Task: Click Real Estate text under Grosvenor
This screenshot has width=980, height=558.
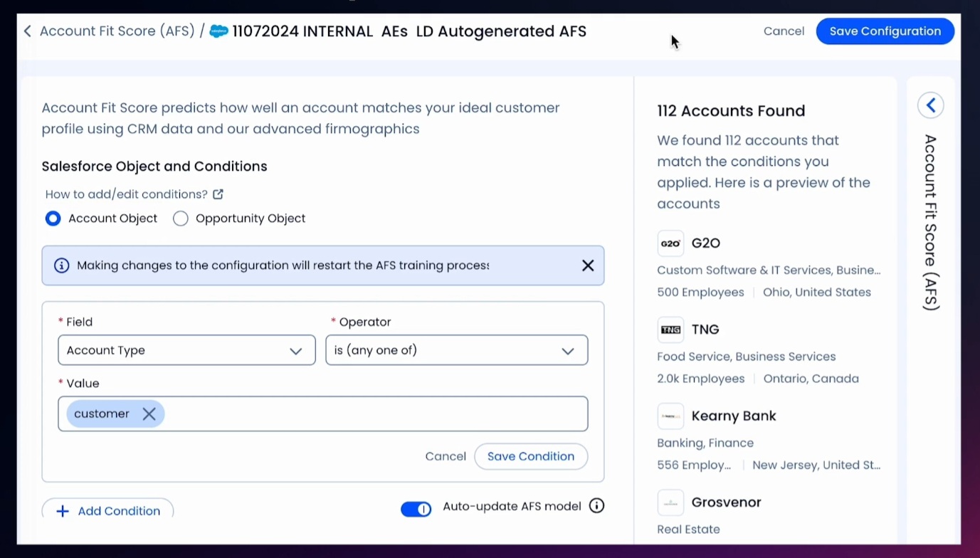Action: click(688, 530)
